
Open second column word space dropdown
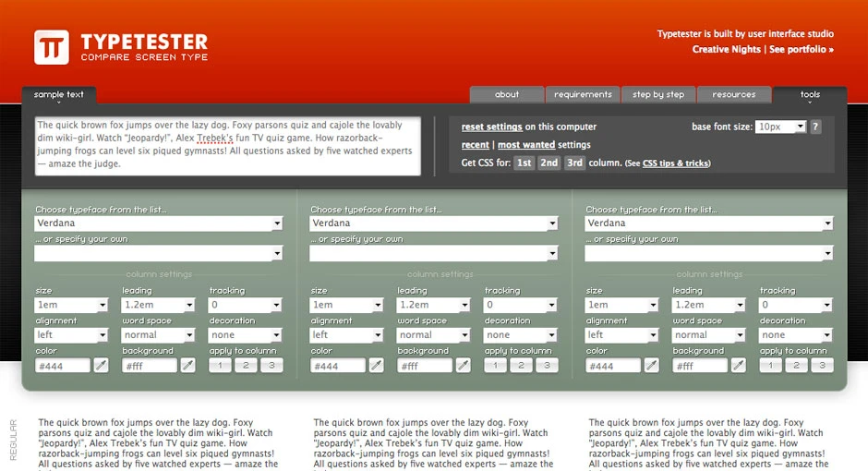pyautogui.click(x=433, y=335)
